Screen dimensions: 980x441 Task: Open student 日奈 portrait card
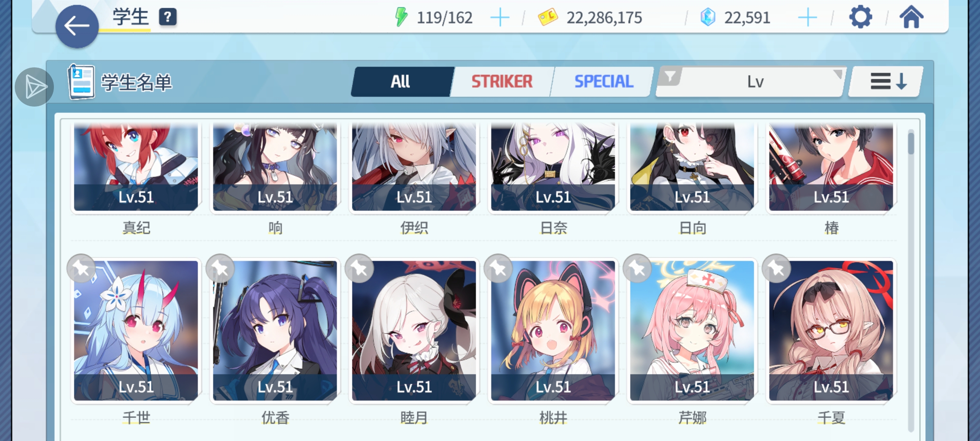pyautogui.click(x=553, y=167)
